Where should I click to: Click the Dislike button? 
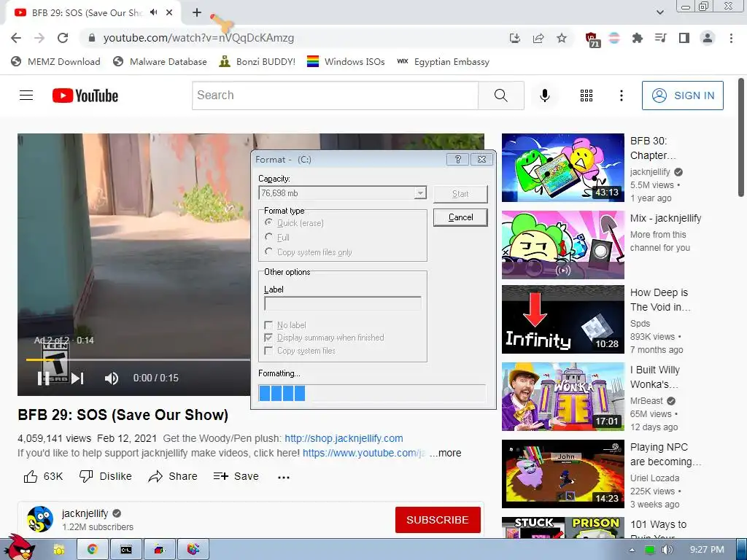[105, 476]
